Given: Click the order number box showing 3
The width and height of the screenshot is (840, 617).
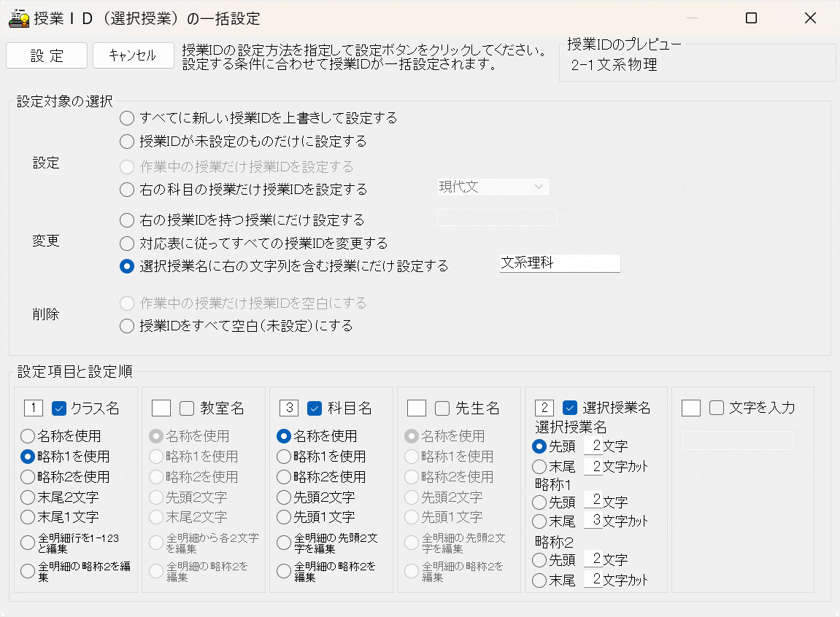Looking at the screenshot, I should point(290,408).
